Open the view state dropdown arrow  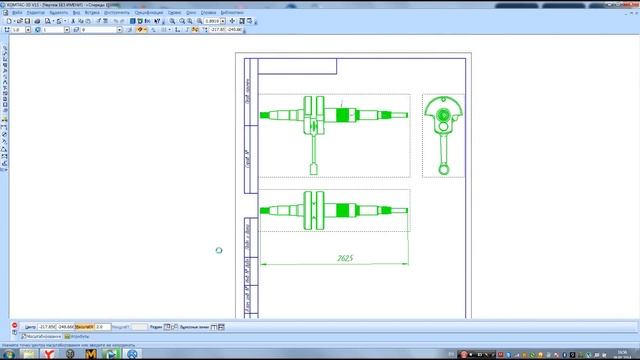tap(67, 30)
